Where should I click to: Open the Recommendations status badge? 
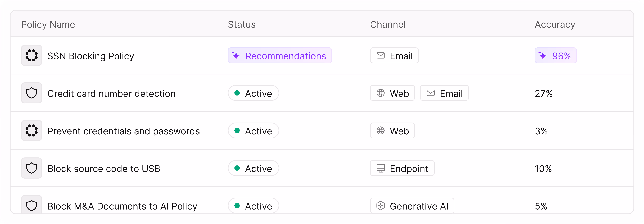tap(279, 55)
